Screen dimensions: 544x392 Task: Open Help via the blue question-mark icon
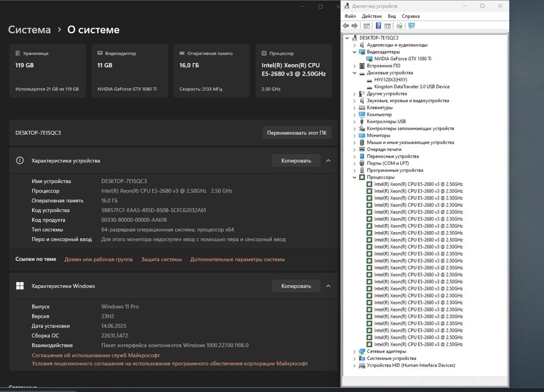coord(379,26)
